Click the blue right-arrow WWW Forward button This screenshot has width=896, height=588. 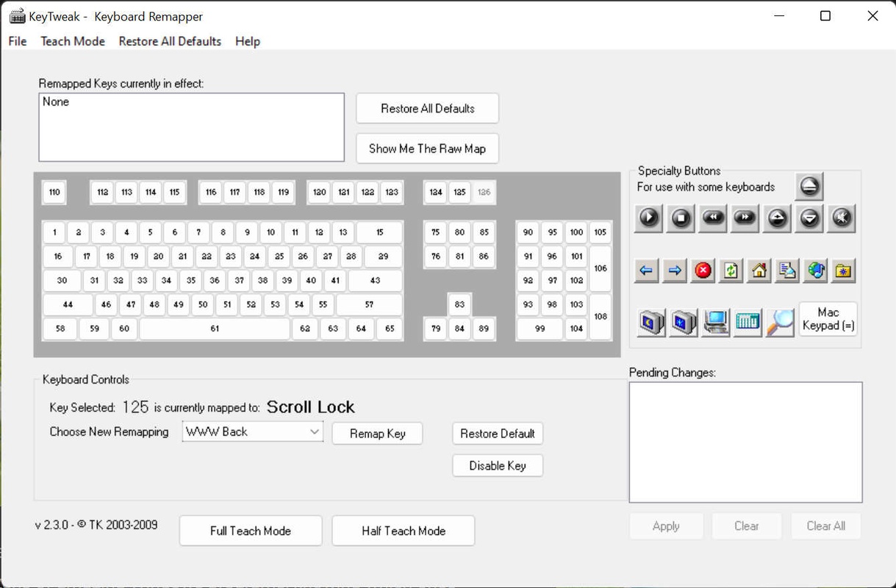(x=674, y=271)
